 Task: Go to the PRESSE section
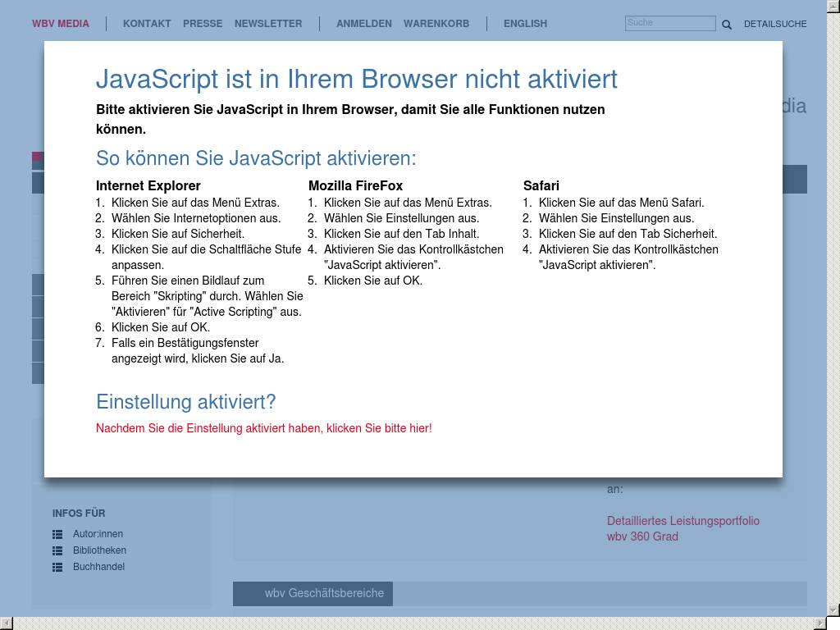pos(203,24)
